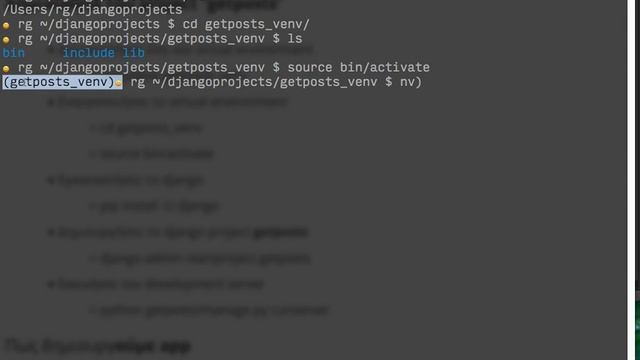Select the lib directory in the ls output
The image size is (640, 360).
[133, 53]
